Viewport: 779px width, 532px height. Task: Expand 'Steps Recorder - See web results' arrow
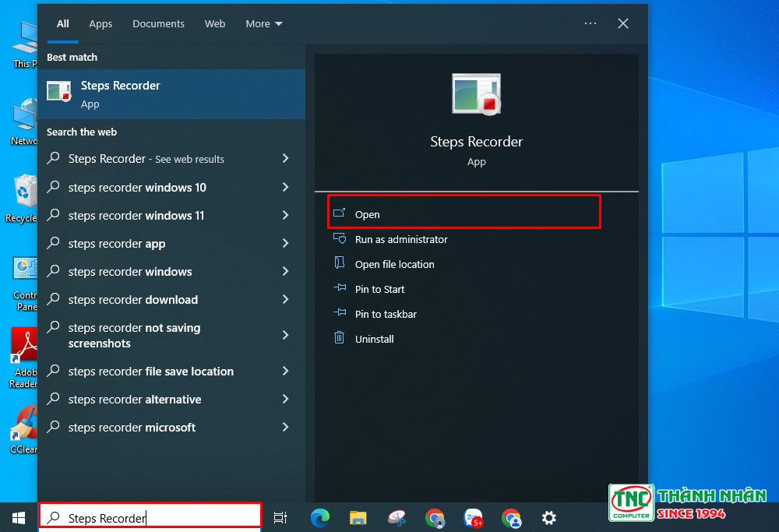click(286, 158)
